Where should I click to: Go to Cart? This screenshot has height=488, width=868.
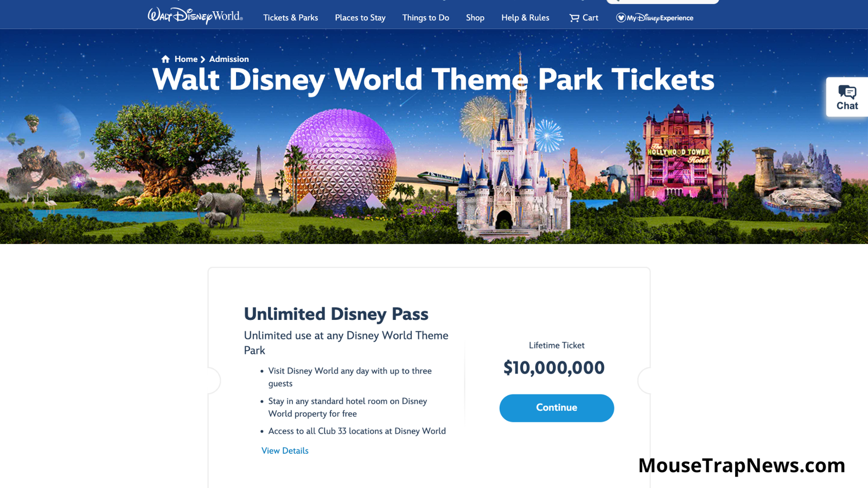point(584,18)
